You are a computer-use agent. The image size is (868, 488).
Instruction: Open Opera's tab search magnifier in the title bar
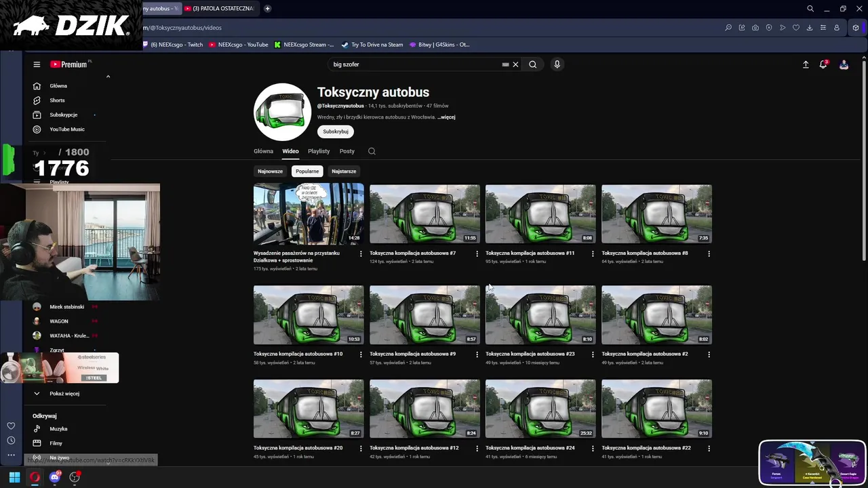(810, 9)
